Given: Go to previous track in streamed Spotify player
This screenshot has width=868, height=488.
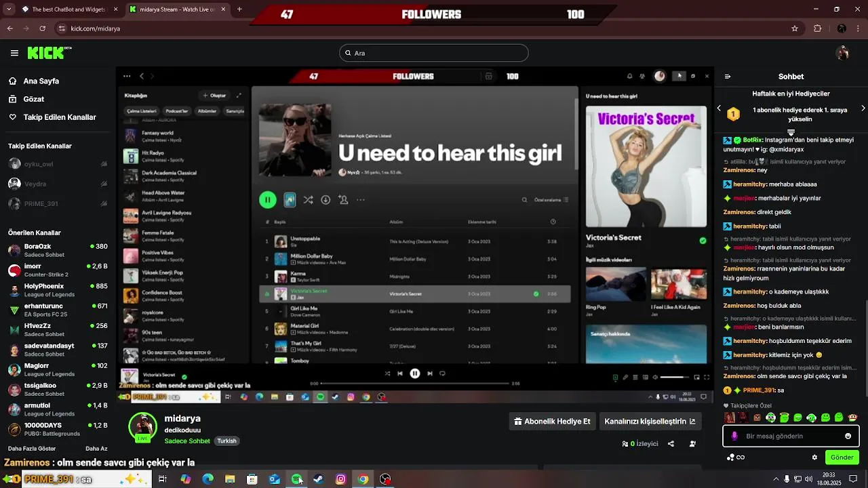Looking at the screenshot, I should click(x=400, y=373).
